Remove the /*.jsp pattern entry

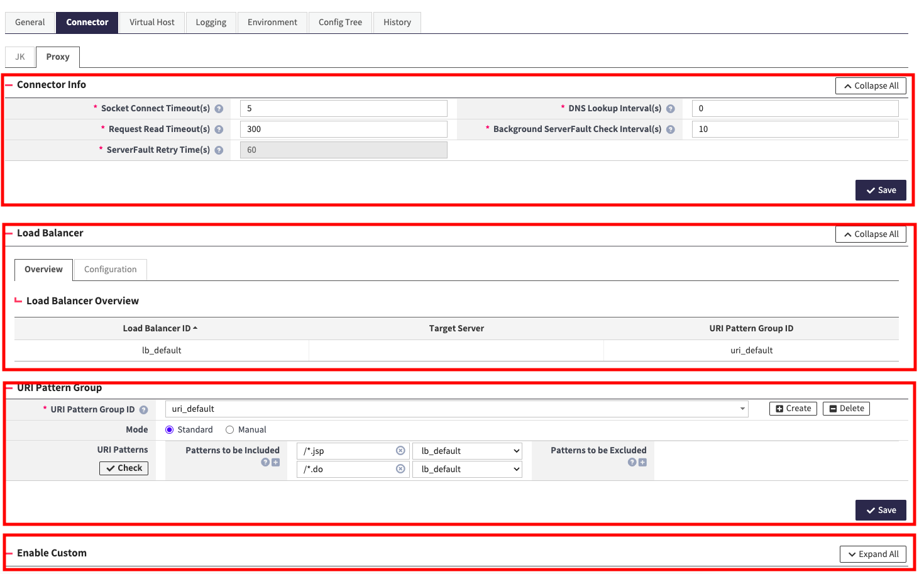[400, 450]
